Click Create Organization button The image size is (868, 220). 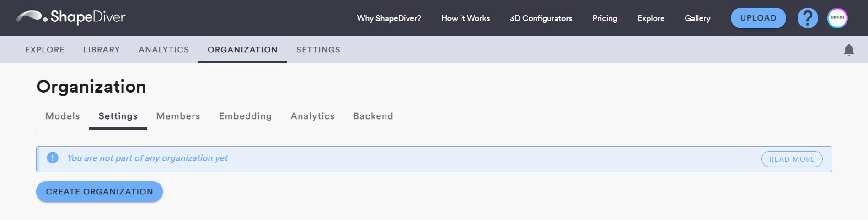coord(99,192)
